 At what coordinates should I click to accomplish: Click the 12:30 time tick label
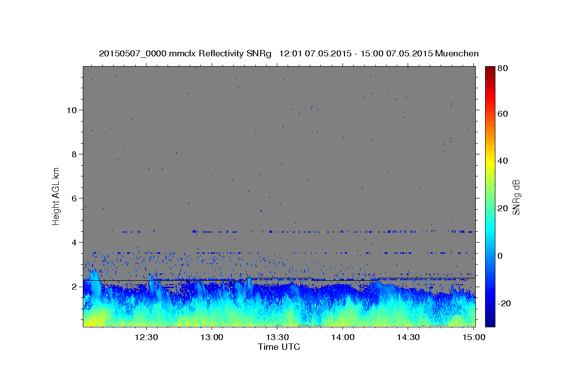[x=146, y=337]
